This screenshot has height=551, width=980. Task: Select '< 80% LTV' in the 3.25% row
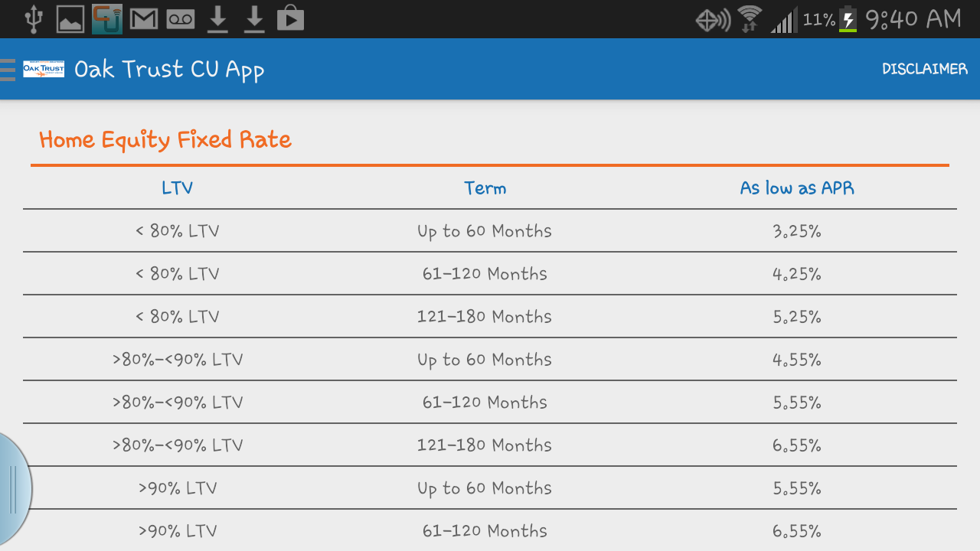coord(178,231)
